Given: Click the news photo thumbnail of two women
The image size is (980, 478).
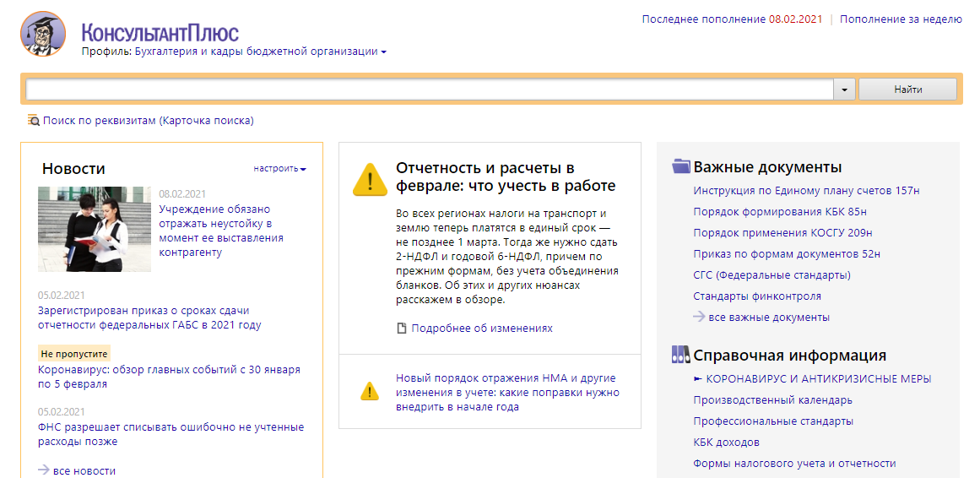Looking at the screenshot, I should (x=95, y=229).
